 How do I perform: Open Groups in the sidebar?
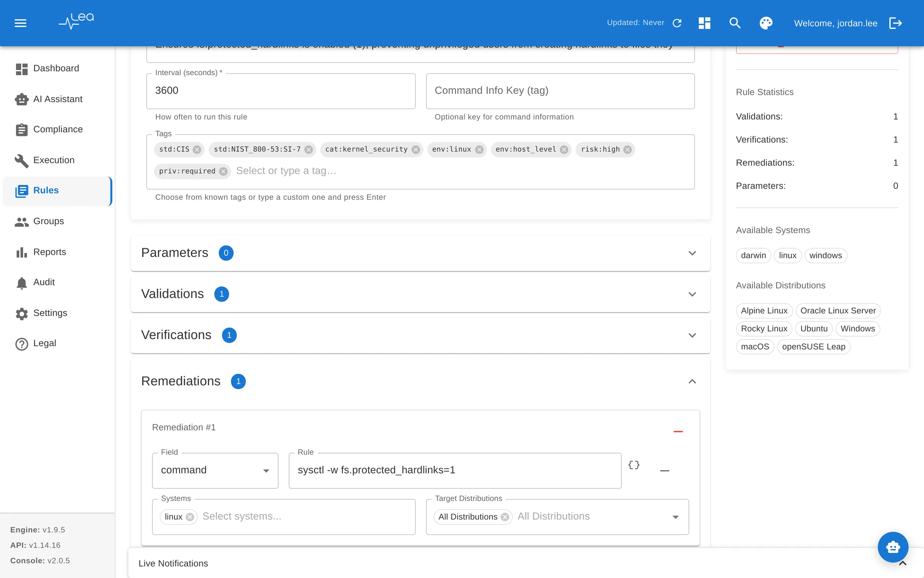(57, 221)
